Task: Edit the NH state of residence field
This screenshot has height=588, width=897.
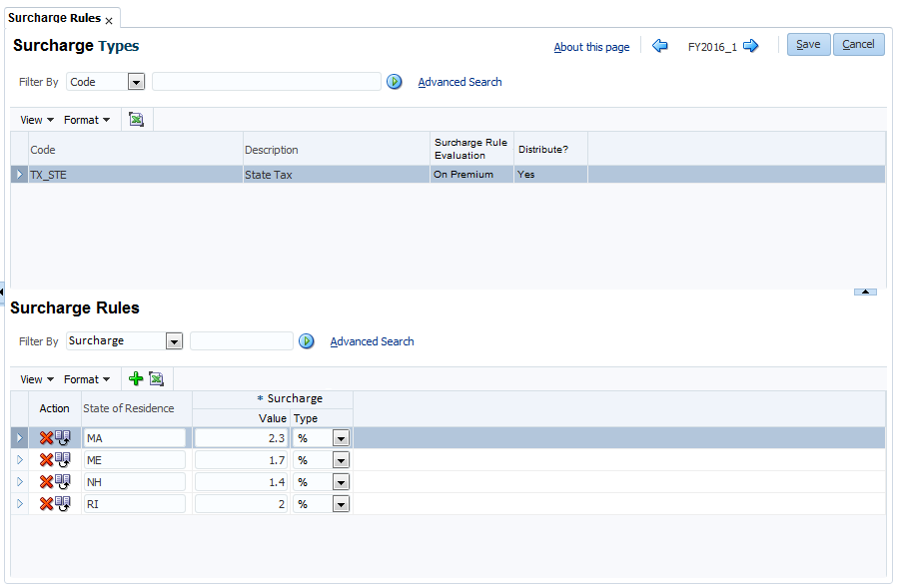Action: [135, 482]
